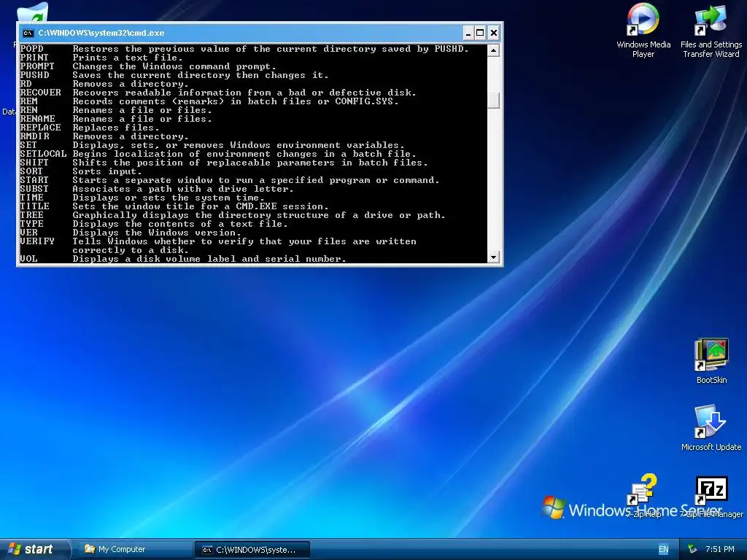Click the EN language indicator in taskbar
This screenshot has width=747, height=560.
point(663,549)
